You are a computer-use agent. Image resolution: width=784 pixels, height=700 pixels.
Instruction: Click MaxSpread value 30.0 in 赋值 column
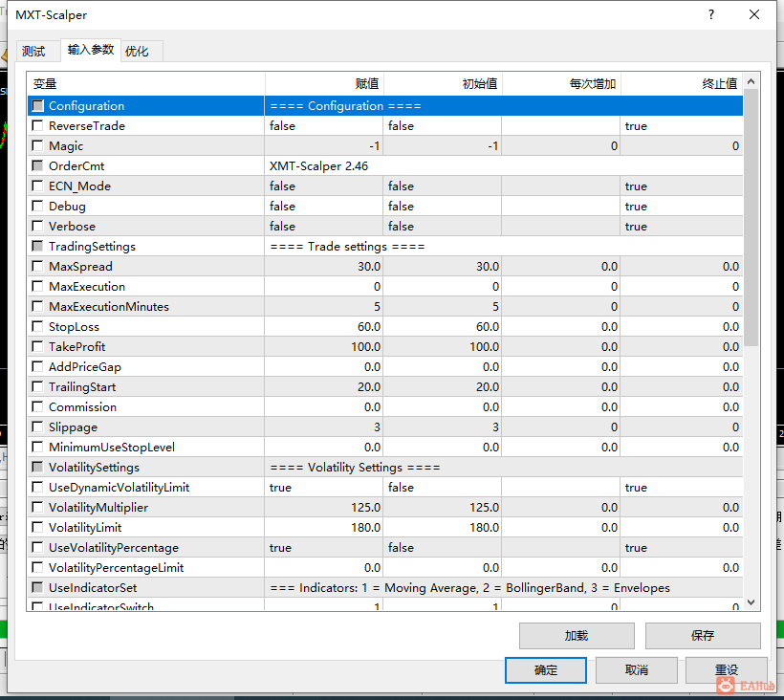pyautogui.click(x=324, y=266)
